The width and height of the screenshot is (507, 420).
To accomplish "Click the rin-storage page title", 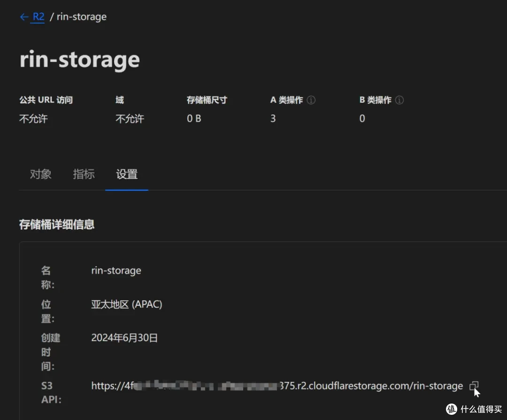I will pyautogui.click(x=79, y=60).
